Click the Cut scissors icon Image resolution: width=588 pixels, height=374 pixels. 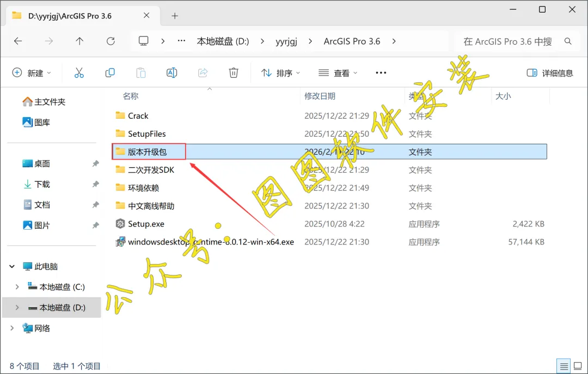79,73
